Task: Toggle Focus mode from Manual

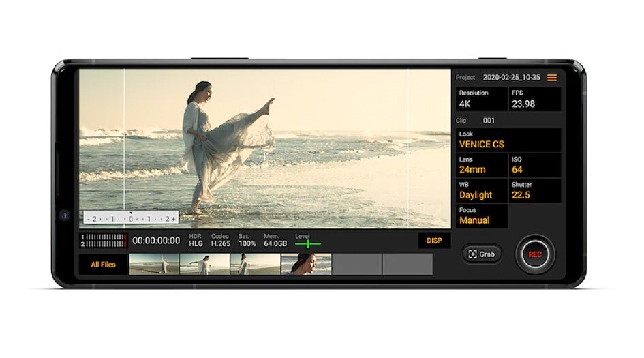Action: [482, 216]
